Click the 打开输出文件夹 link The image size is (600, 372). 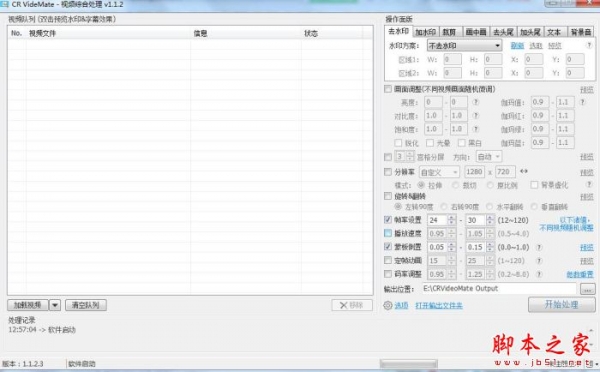[x=439, y=305]
